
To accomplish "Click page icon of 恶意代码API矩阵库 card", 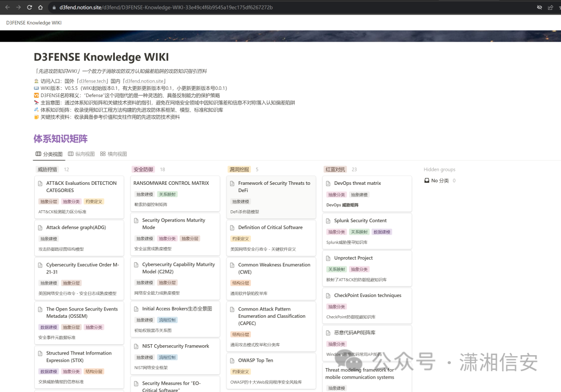I will point(328,333).
